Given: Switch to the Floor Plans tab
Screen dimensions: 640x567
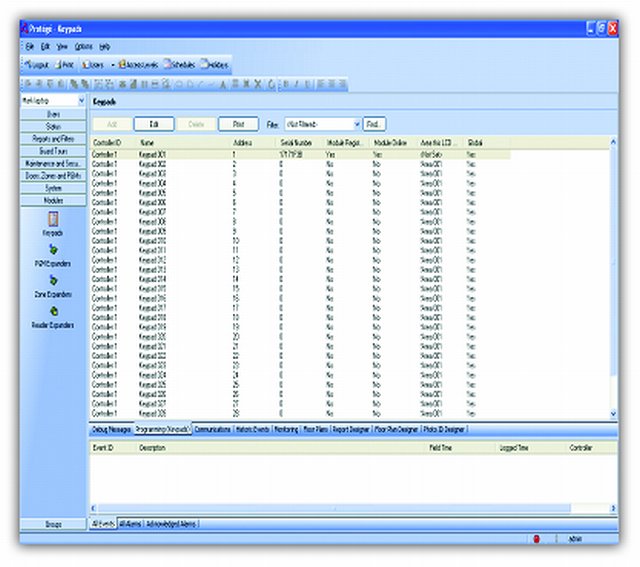Looking at the screenshot, I should 315,428.
